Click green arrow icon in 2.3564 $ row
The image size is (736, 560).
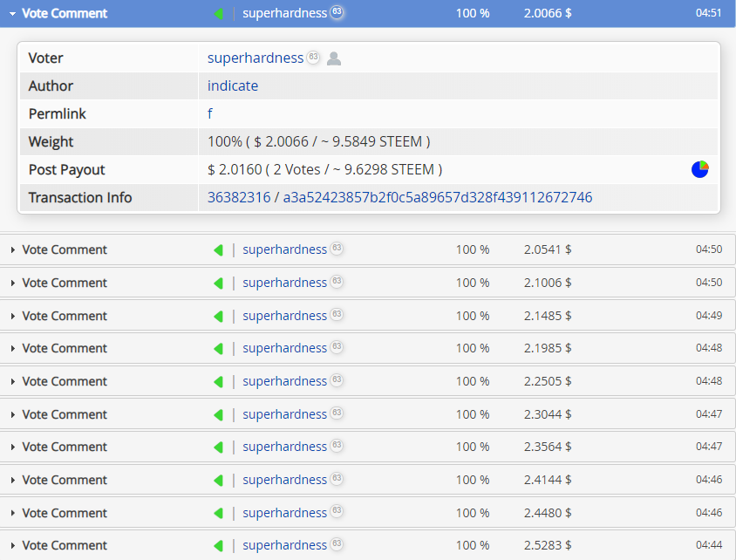pyautogui.click(x=218, y=447)
